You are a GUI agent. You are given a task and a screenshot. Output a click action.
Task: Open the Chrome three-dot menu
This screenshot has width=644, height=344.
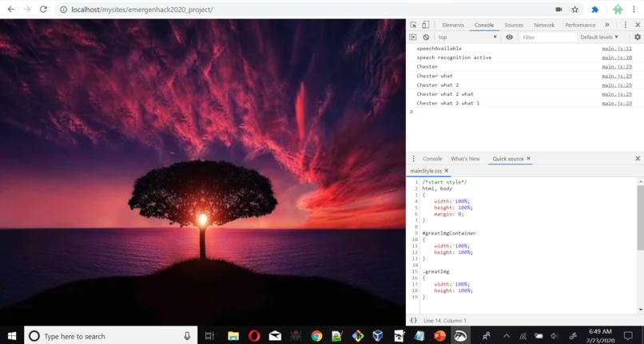634,10
